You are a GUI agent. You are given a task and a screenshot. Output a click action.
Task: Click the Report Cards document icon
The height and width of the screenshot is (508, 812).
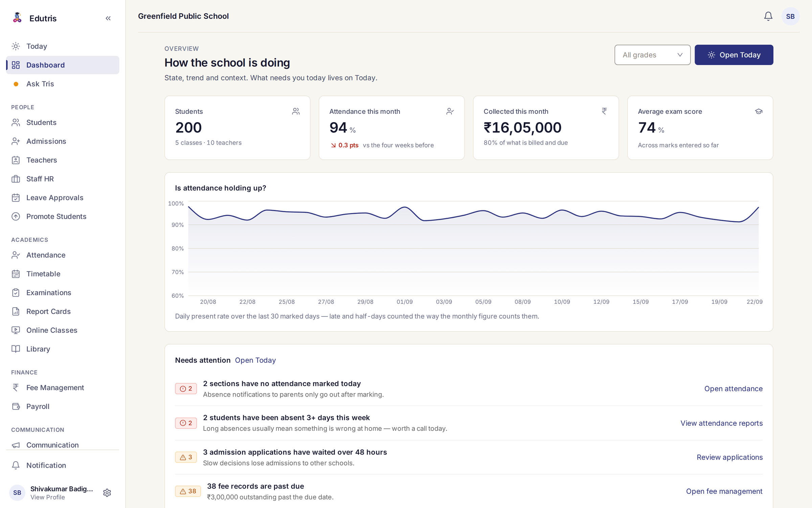point(16,312)
